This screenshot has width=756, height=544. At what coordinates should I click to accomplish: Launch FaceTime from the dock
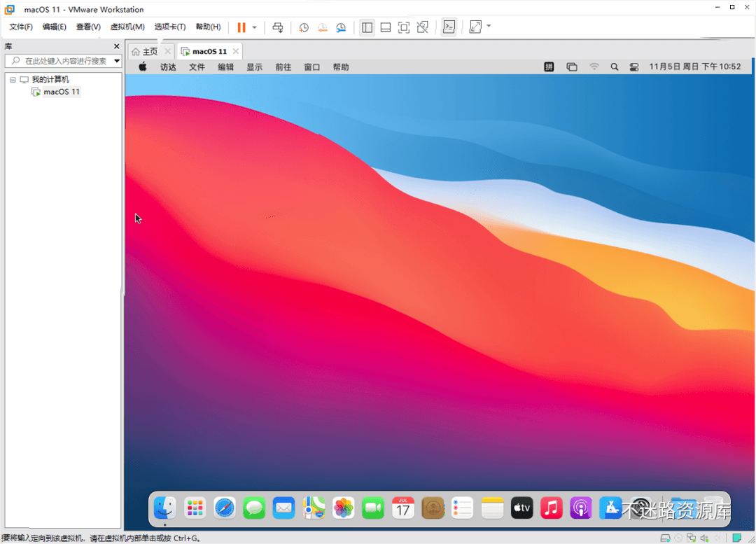point(373,508)
